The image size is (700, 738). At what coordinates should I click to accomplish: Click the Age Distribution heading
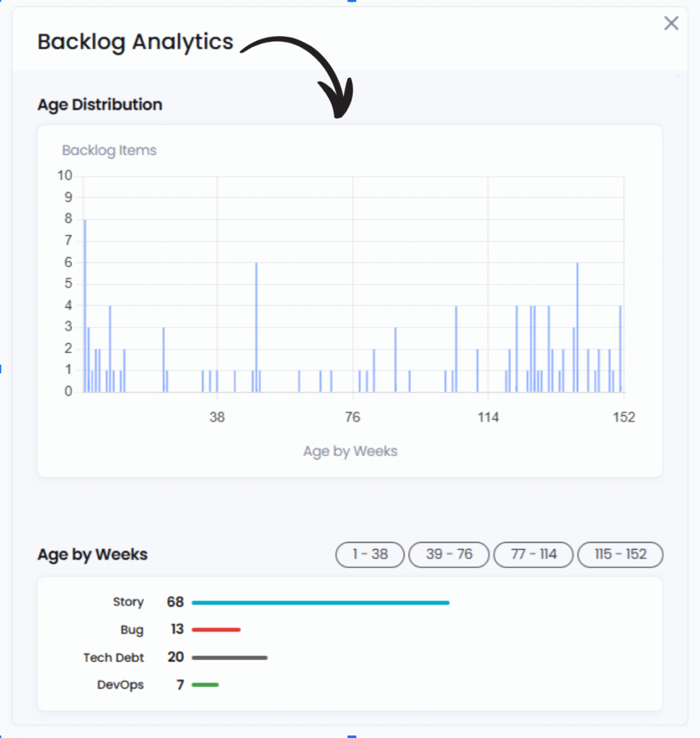click(x=99, y=105)
